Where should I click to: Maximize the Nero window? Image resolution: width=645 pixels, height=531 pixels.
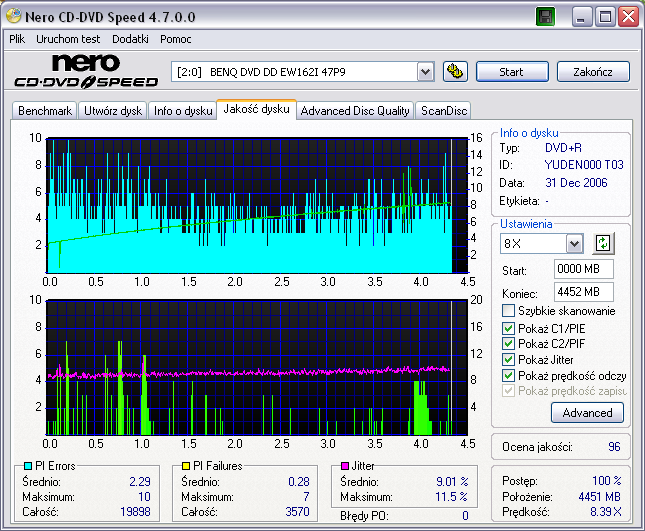[605, 17]
